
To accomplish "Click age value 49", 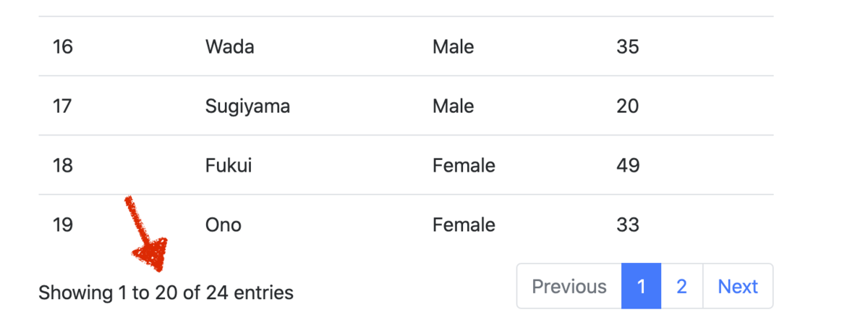I will 628,166.
